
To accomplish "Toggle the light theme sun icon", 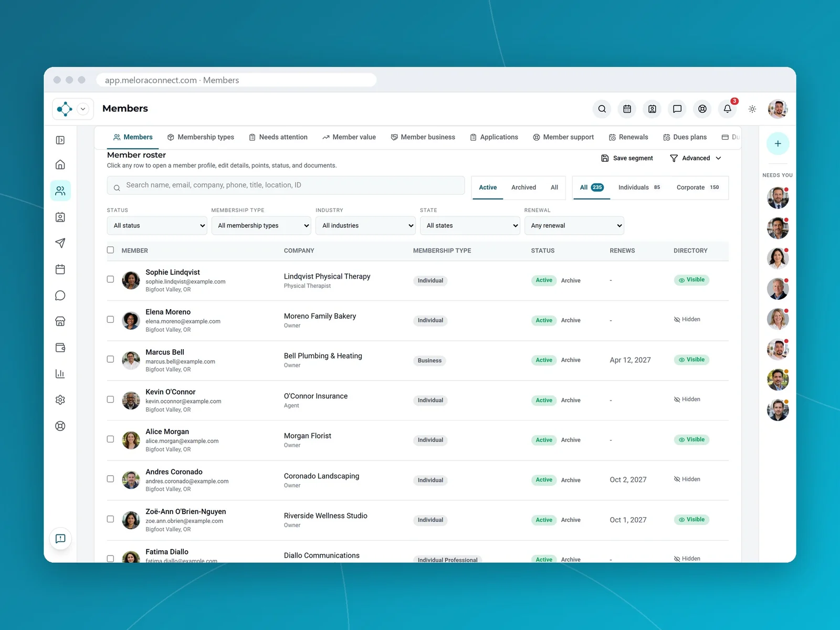I will click(752, 109).
